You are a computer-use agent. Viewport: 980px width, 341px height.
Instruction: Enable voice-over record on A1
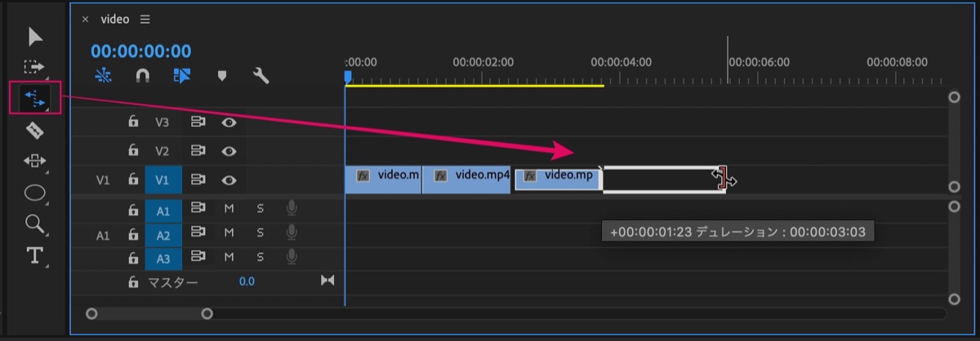(x=291, y=209)
